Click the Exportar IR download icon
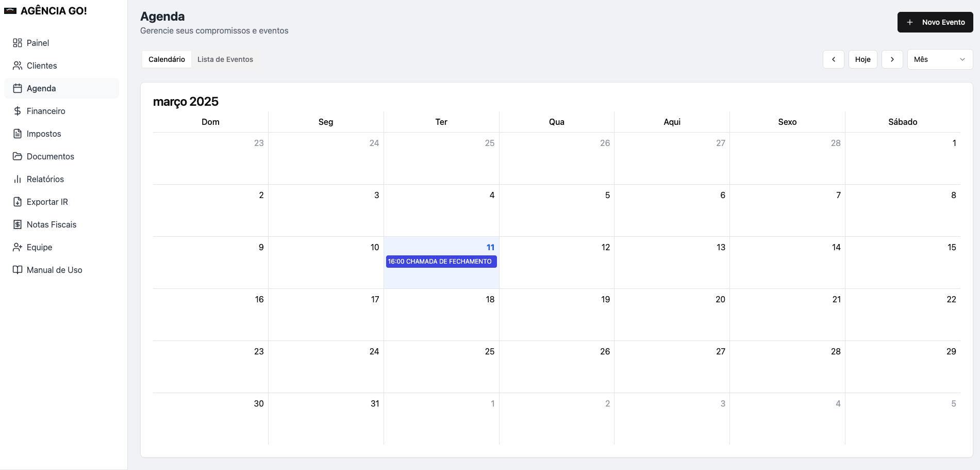The image size is (980, 470). (18, 202)
